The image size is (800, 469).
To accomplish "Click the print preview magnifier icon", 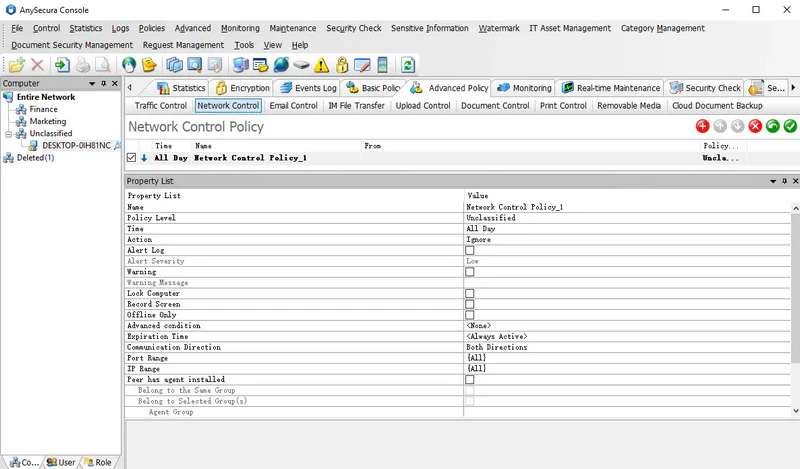I will click(103, 65).
